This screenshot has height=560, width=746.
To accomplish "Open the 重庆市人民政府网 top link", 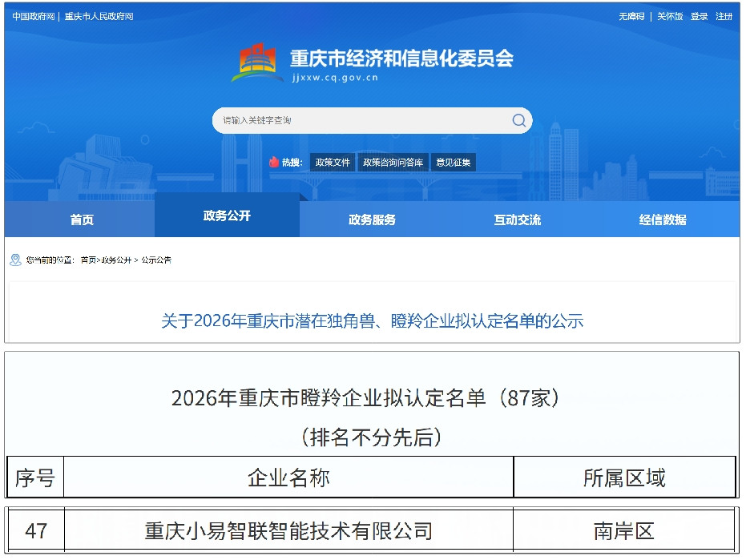I will [99, 16].
